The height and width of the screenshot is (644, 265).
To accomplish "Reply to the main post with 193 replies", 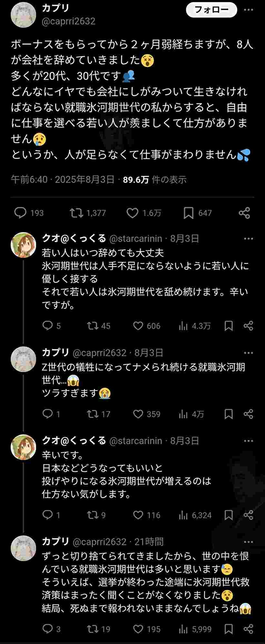I will point(21,213).
